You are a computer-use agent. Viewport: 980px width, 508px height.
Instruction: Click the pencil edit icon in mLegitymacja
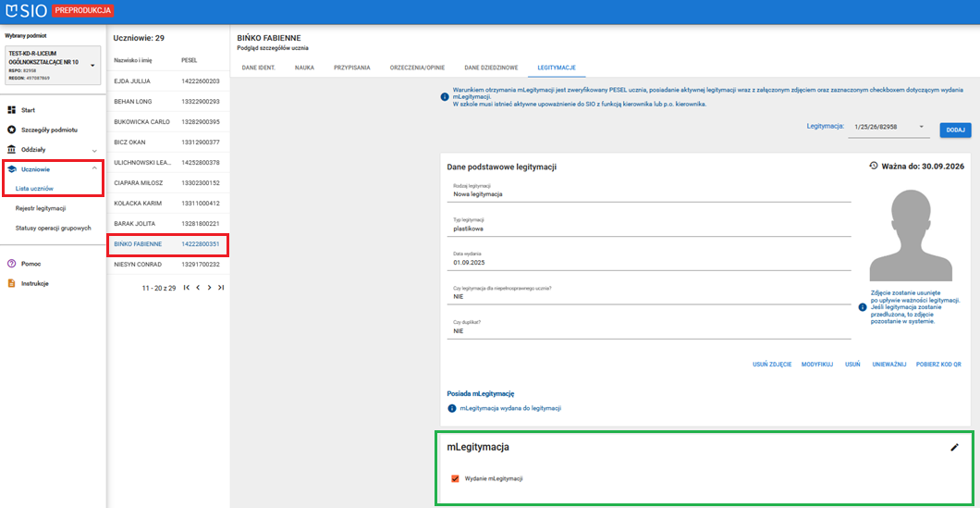click(955, 447)
